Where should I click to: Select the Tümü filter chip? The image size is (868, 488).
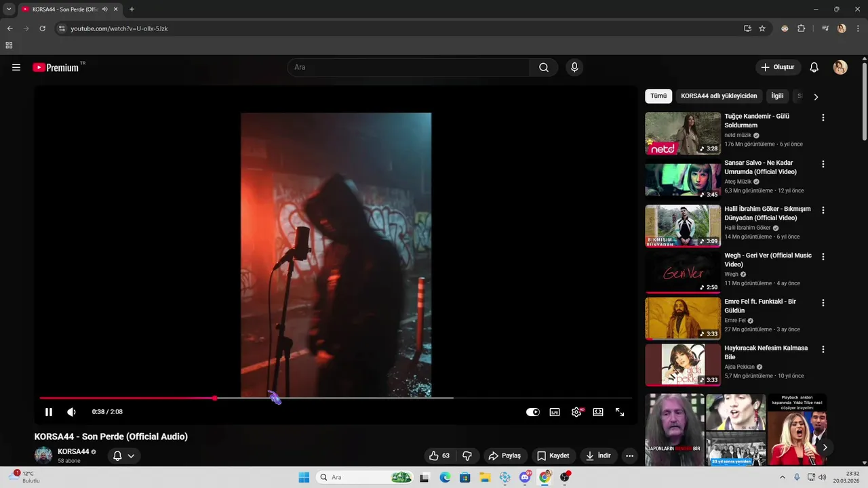658,96
